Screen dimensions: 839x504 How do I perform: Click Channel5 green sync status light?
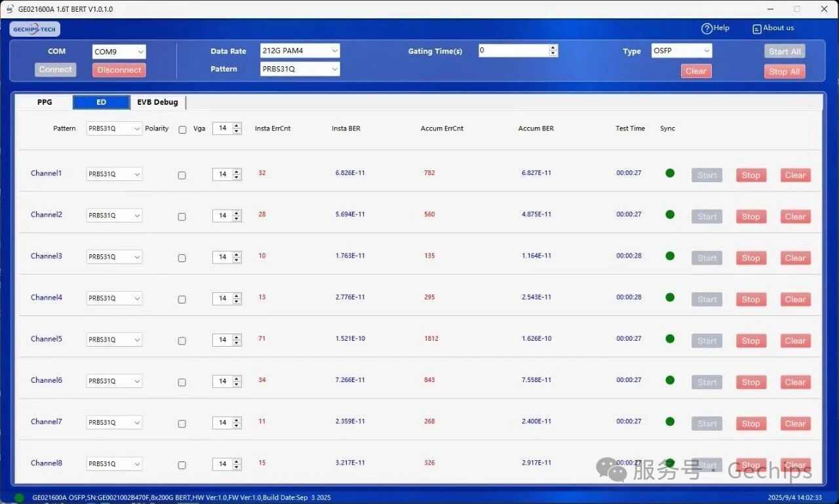[x=670, y=339]
